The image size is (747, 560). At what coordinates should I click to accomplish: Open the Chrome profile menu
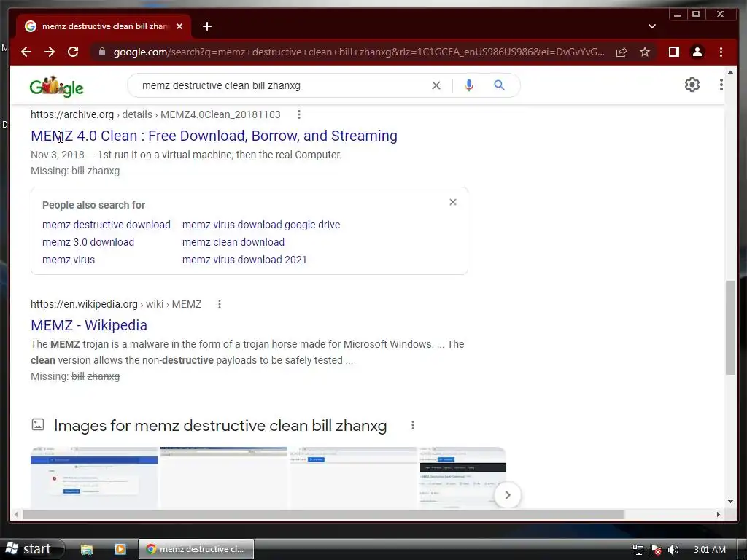697,52
